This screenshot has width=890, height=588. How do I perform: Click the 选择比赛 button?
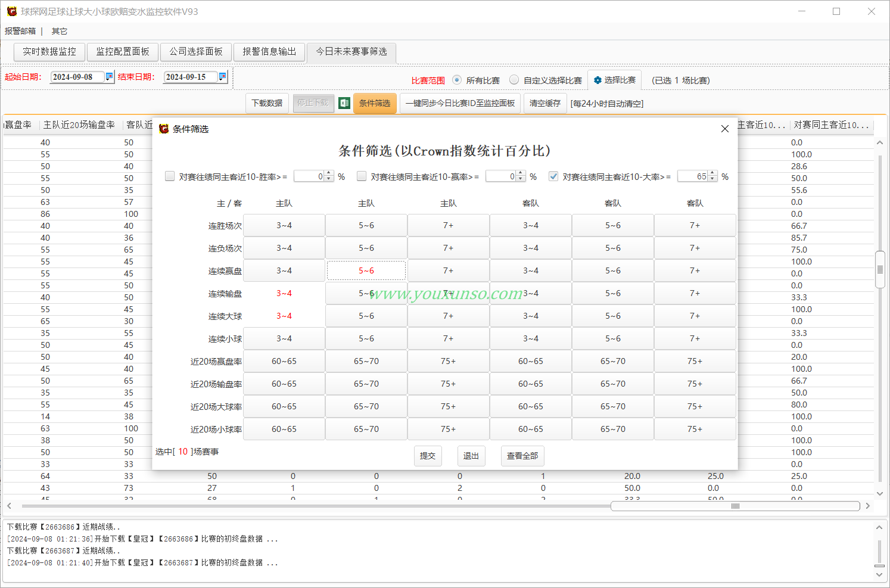(615, 80)
